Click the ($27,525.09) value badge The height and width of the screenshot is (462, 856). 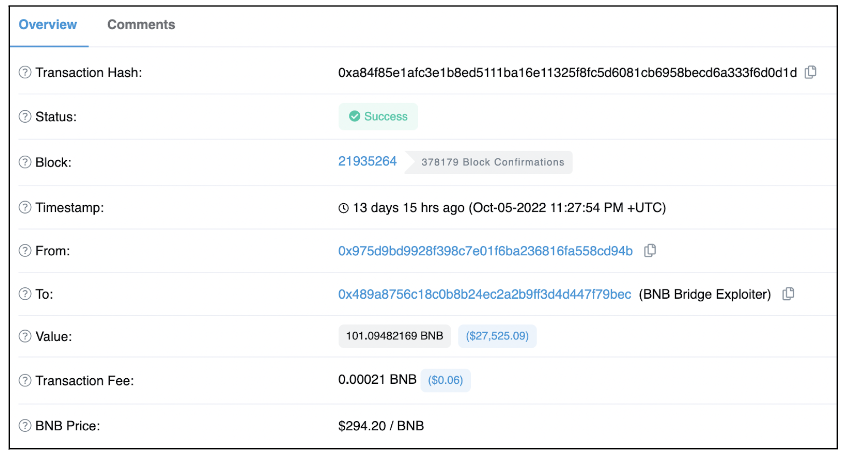pyautogui.click(x=497, y=336)
